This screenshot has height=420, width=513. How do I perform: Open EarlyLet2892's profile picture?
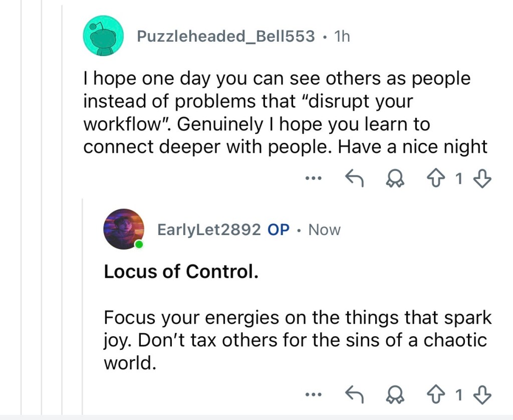pos(123,229)
